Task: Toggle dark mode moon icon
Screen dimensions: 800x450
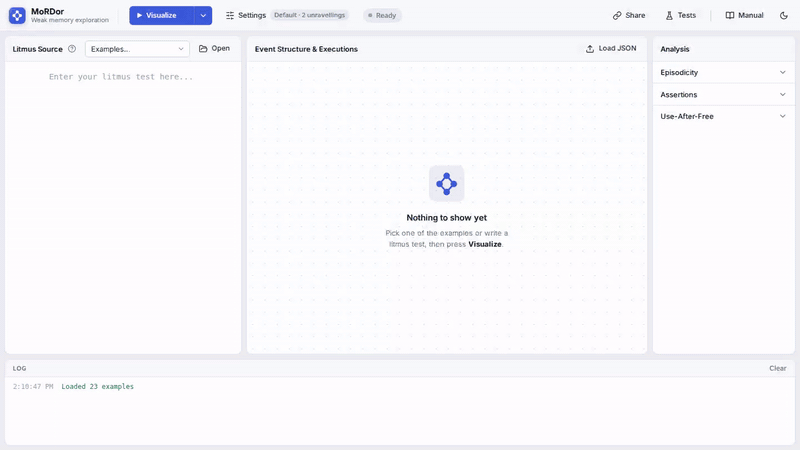Action: tap(784, 15)
